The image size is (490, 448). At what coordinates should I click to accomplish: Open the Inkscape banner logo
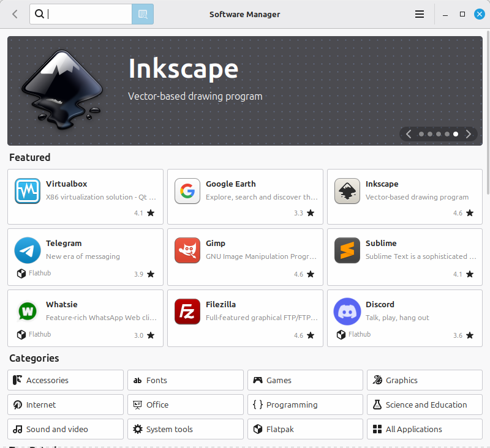click(62, 89)
